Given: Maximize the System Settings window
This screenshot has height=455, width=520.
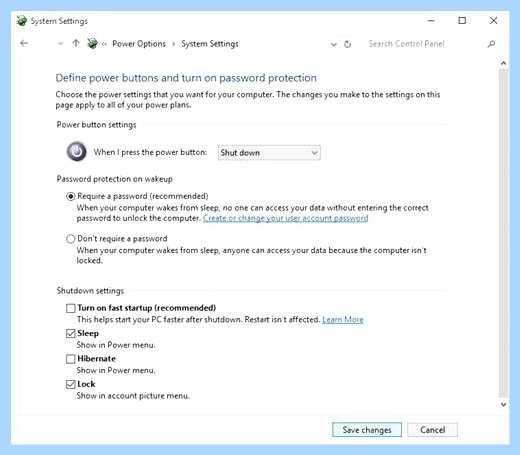Looking at the screenshot, I should coord(462,21).
